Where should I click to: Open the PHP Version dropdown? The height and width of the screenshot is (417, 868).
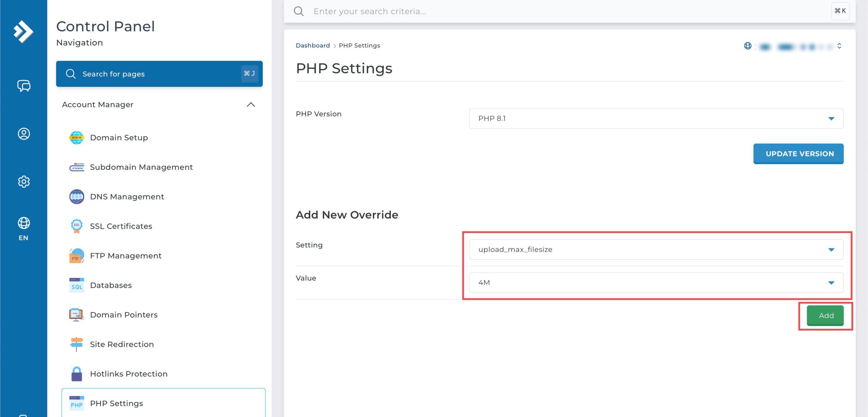pos(656,118)
